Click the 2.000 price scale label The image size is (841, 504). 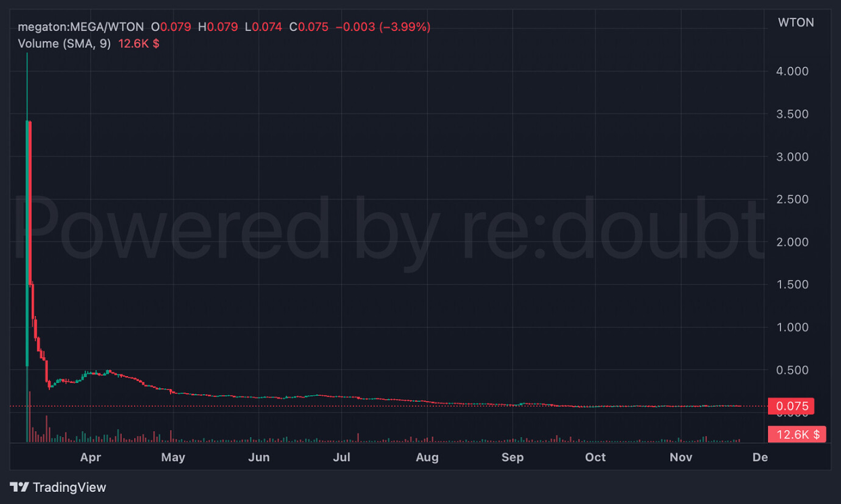pos(792,242)
